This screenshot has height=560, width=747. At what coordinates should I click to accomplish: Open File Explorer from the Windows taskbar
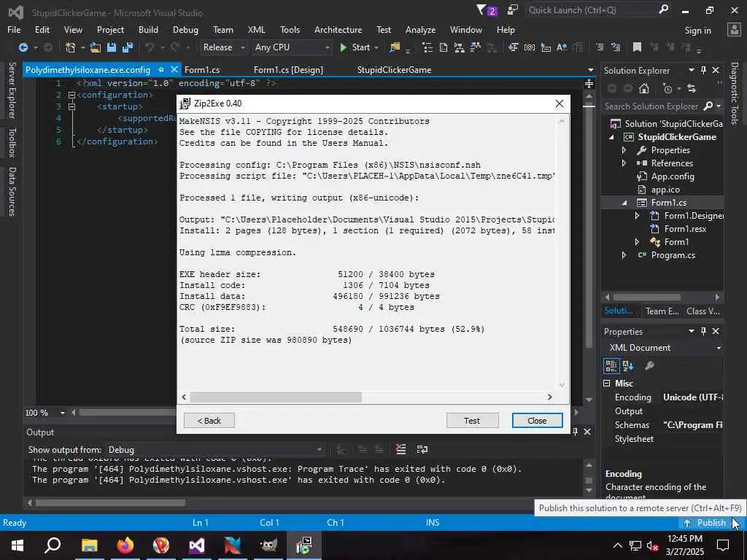[x=90, y=545]
